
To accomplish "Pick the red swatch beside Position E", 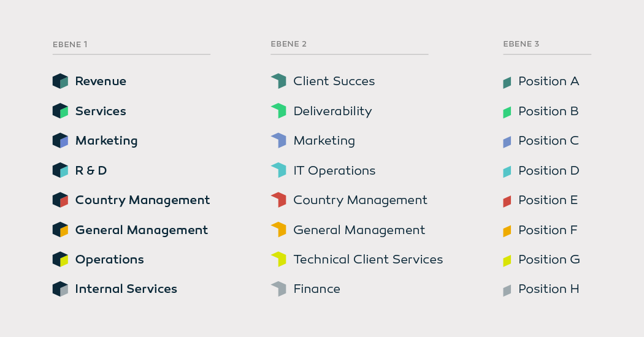I will pos(507,201).
